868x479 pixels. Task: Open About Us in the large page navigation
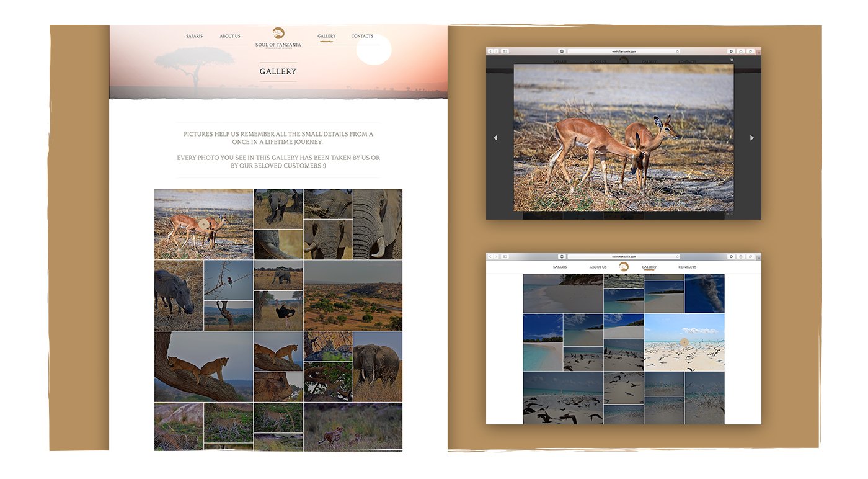[x=229, y=36]
